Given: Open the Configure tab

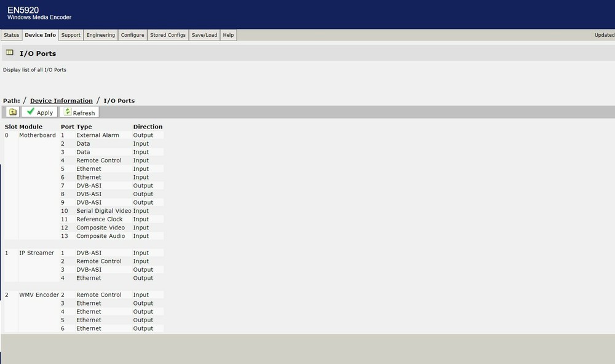Looking at the screenshot, I should coord(133,35).
